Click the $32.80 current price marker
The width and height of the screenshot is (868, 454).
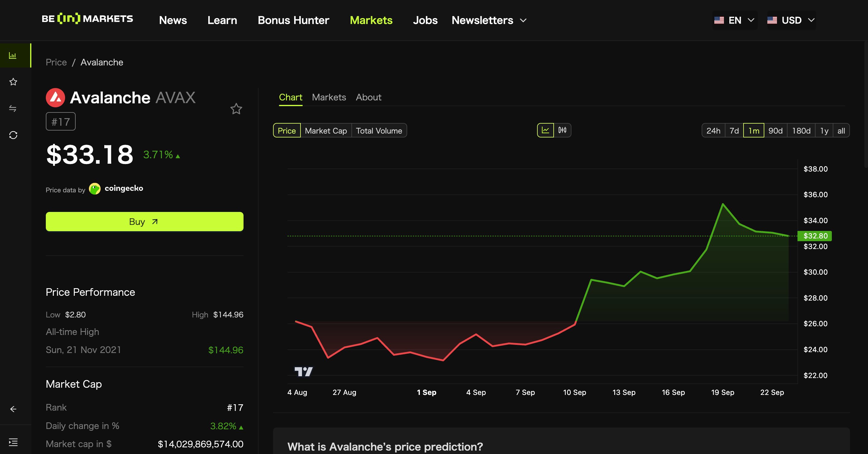[x=815, y=236]
